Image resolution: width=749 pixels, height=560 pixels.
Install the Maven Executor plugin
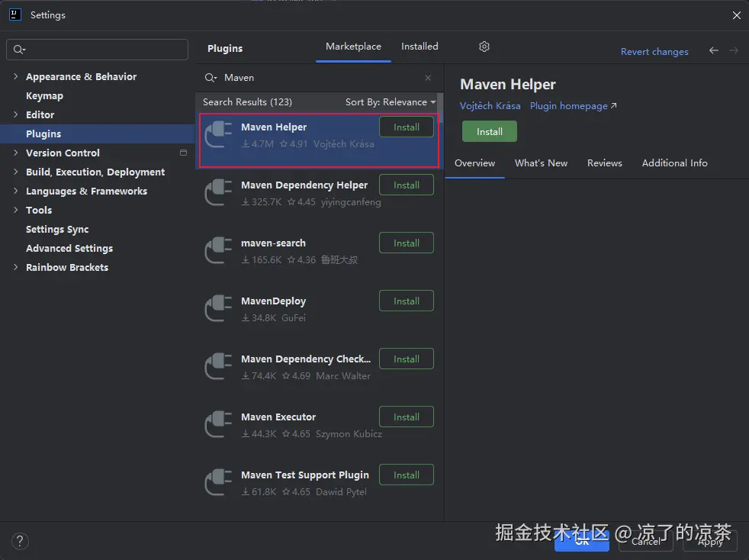click(x=407, y=417)
